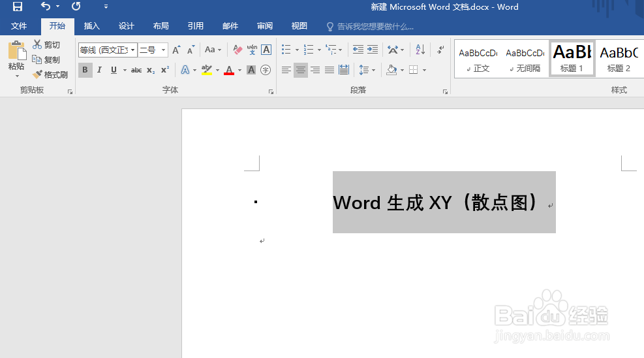Open Asian layout options
Image resolution: width=644 pixels, height=358 pixels.
tap(395, 50)
